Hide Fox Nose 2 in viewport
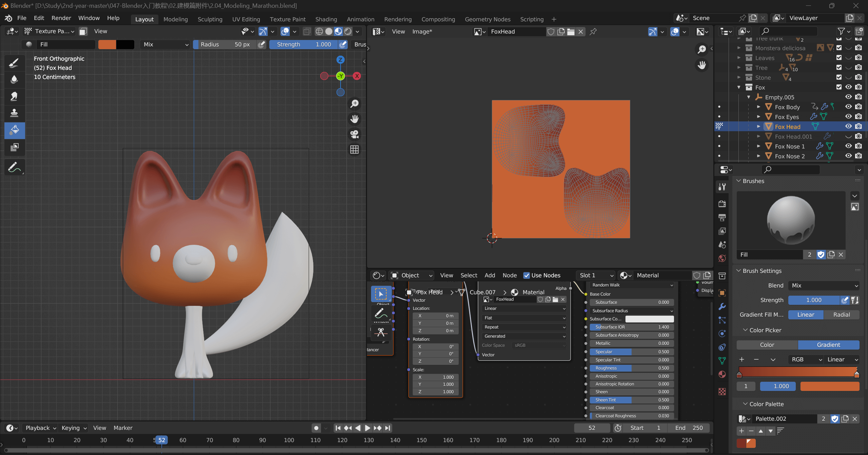868x455 pixels. (x=848, y=156)
